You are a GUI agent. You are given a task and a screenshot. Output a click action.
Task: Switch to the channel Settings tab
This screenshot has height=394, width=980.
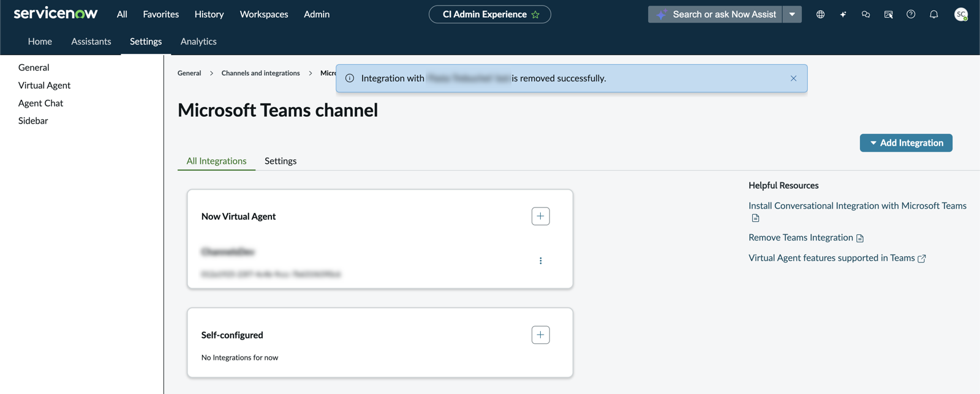pyautogui.click(x=281, y=161)
